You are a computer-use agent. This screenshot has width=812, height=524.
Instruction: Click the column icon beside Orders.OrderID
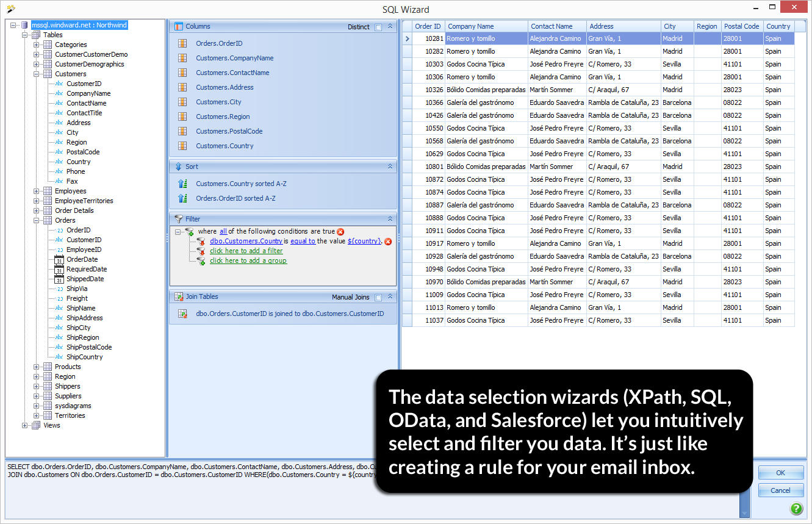pos(182,43)
